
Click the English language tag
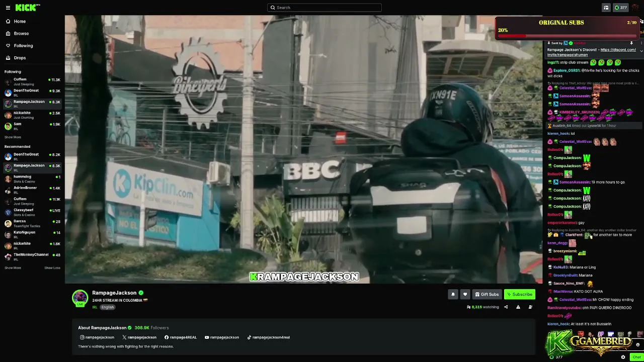click(x=108, y=307)
